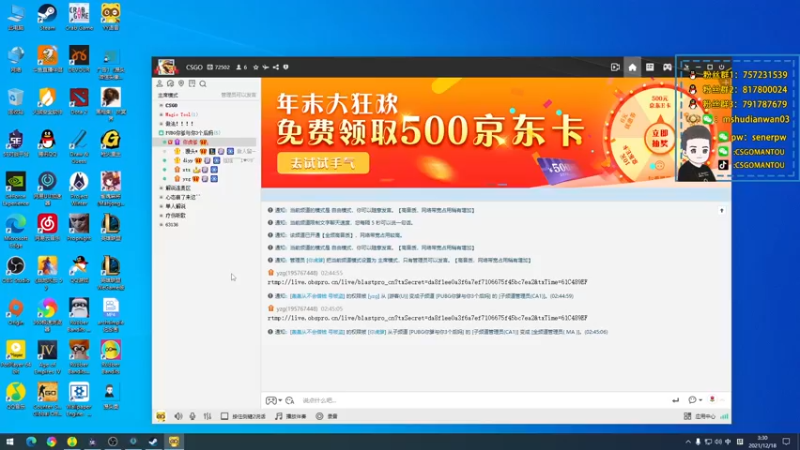Viewport: 800px width, 450px height.
Task: Open the grid apps icon in the YY header
Action: tap(649, 67)
